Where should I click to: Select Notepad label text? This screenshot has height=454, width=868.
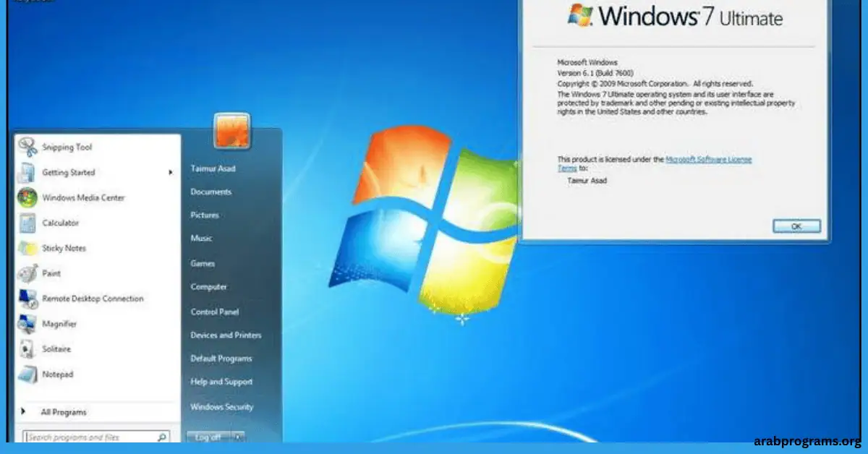(x=58, y=374)
